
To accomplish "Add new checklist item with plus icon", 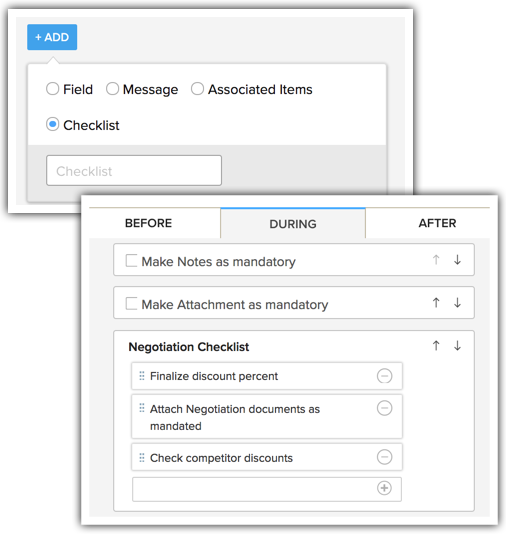I will click(x=384, y=488).
